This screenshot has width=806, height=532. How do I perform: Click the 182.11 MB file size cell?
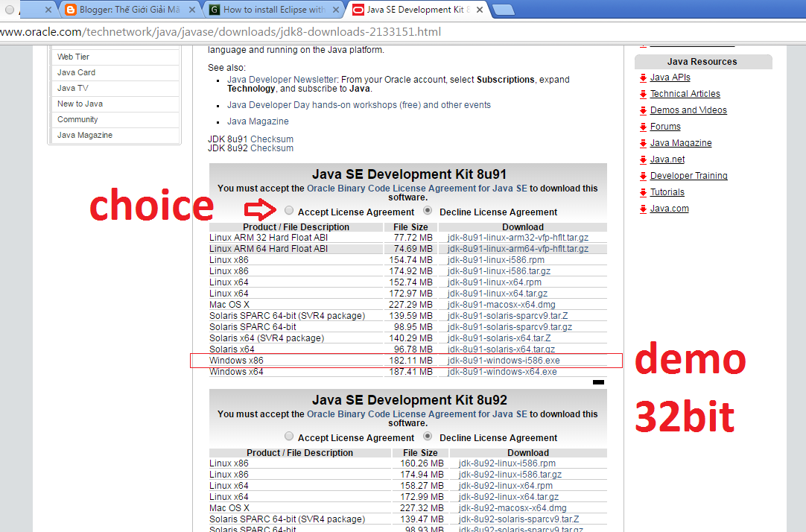(x=410, y=361)
